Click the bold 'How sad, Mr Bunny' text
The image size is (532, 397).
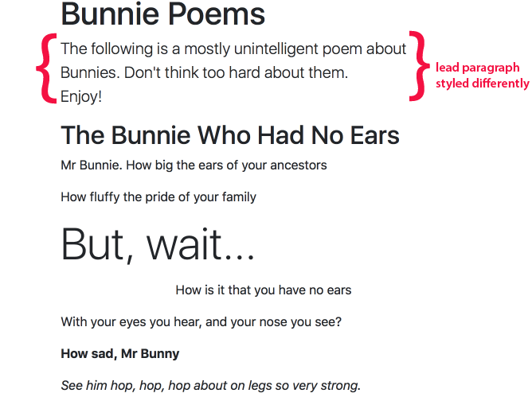120,353
